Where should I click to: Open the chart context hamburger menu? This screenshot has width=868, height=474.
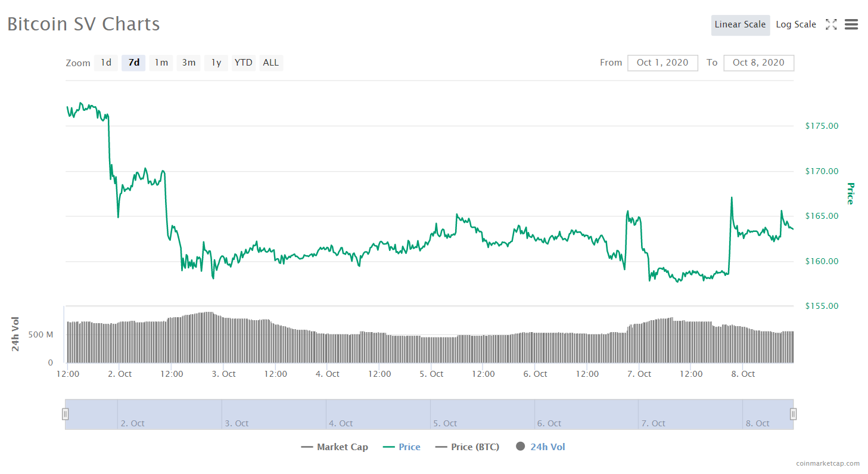(x=851, y=24)
